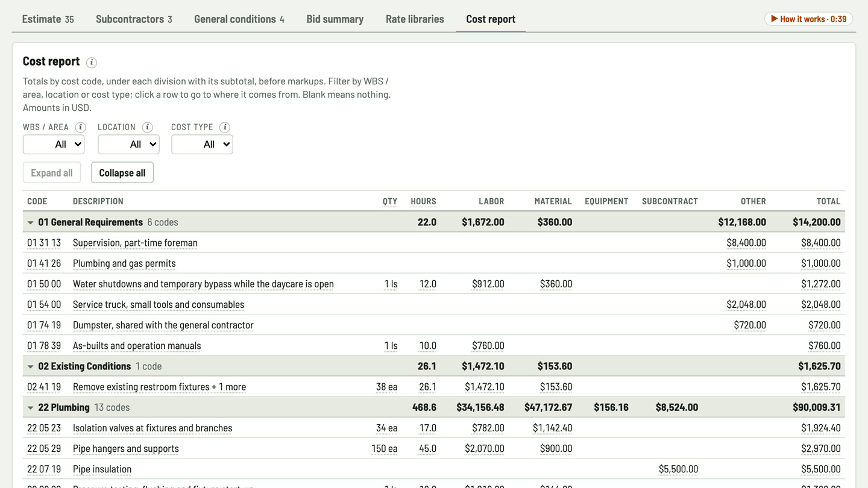The image size is (868, 488).
Task: Click the $8,524.00 subcontract subtotal
Action: (x=677, y=407)
